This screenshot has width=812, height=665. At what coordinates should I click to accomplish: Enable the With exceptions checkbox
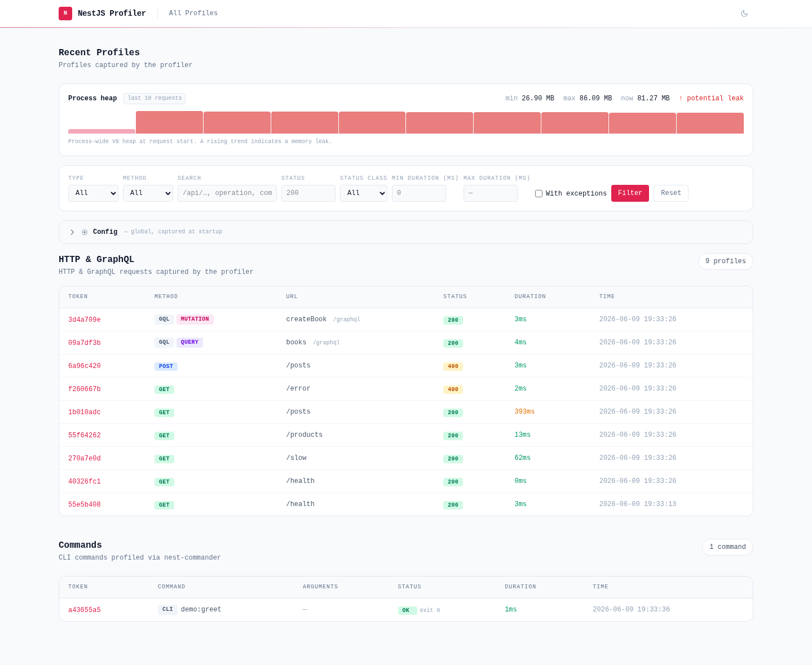click(x=539, y=193)
